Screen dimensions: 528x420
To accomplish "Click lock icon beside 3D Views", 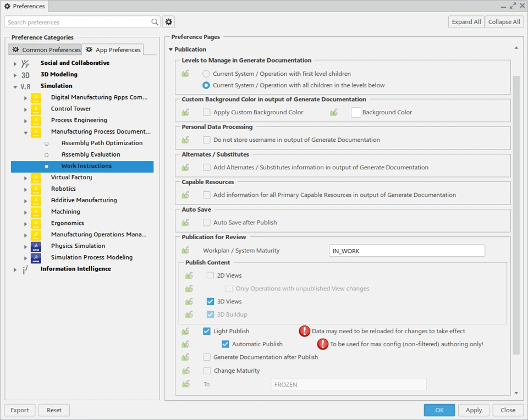I will click(189, 302).
